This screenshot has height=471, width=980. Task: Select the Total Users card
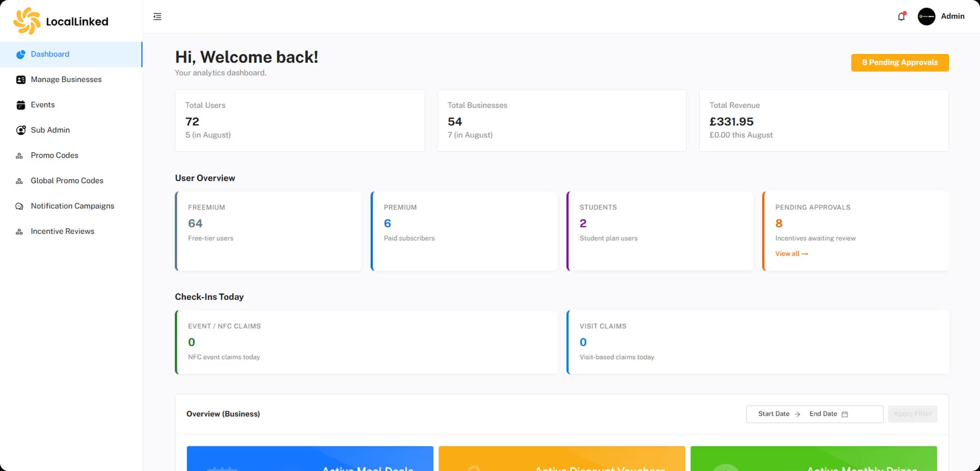tap(300, 120)
